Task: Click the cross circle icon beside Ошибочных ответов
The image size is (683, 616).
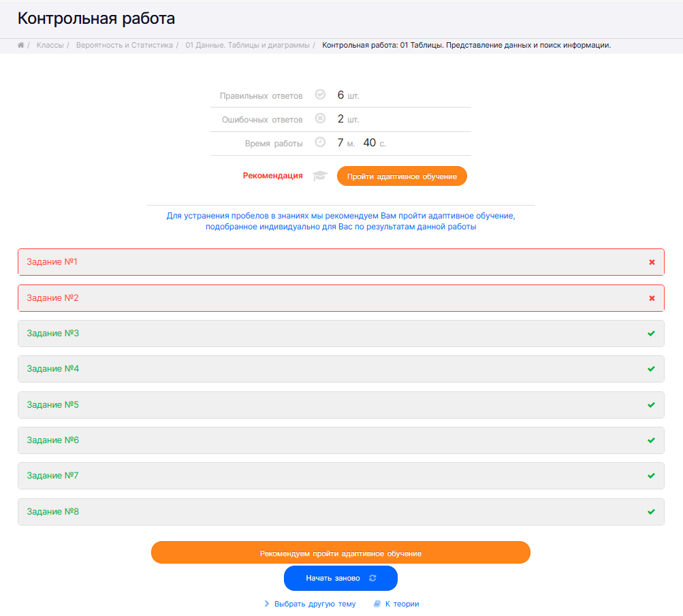Action: click(320, 118)
